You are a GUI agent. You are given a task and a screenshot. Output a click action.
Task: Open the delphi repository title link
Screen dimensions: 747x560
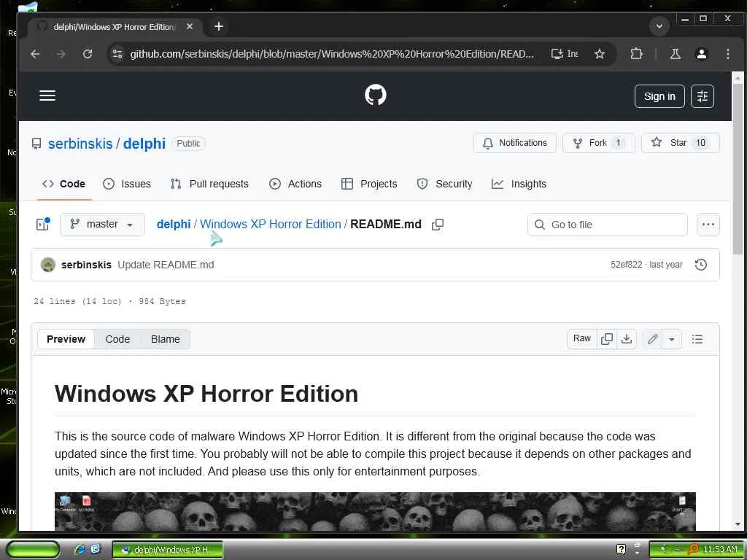click(144, 144)
